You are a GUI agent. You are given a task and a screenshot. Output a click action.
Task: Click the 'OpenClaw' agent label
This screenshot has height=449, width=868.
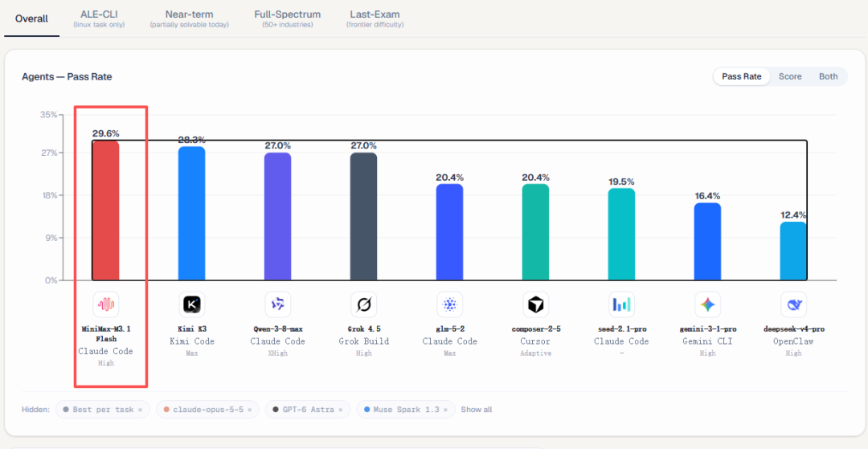[x=794, y=341]
